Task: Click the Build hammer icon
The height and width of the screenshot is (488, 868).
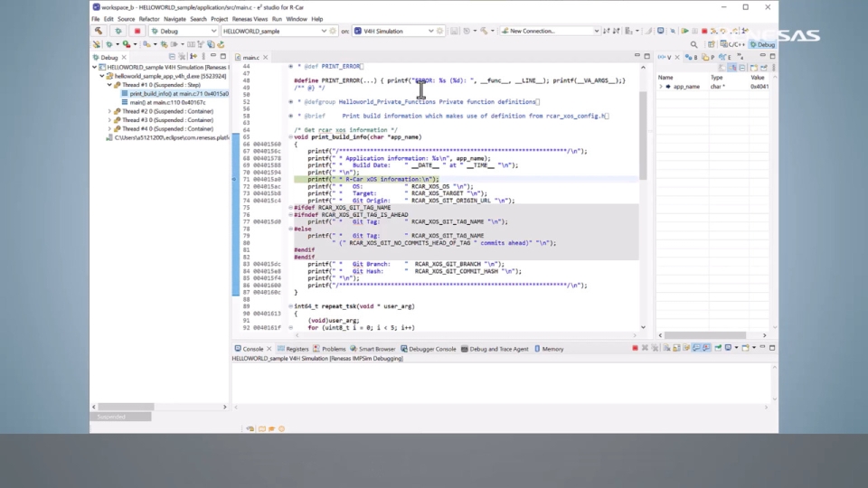Action: [x=99, y=31]
